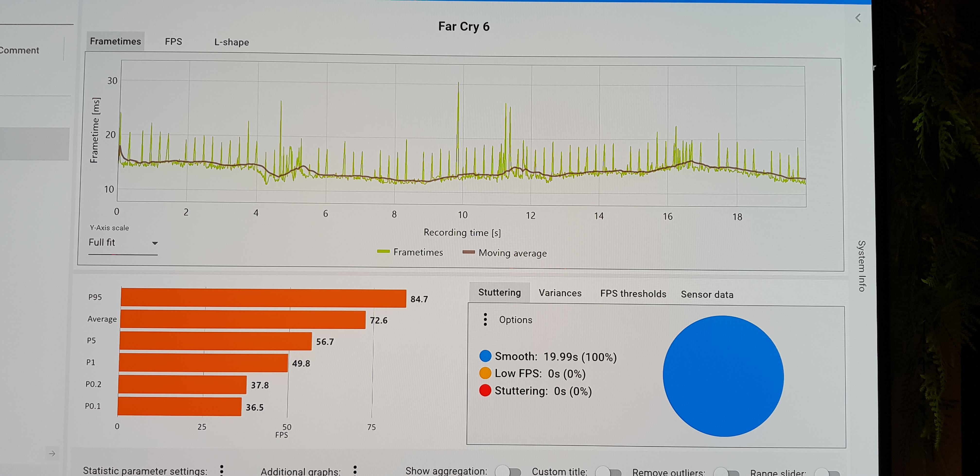The image size is (980, 476).
Task: Toggle the Show aggregation switch
Action: 508,471
